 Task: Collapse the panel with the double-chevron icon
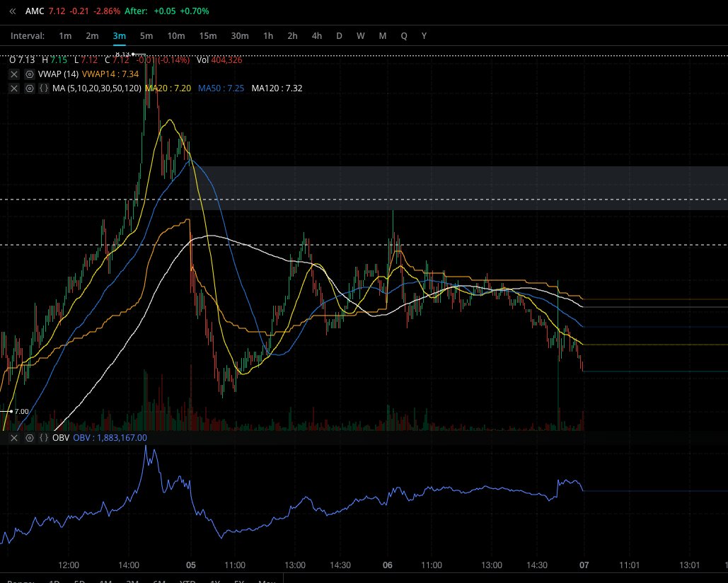(x=13, y=11)
